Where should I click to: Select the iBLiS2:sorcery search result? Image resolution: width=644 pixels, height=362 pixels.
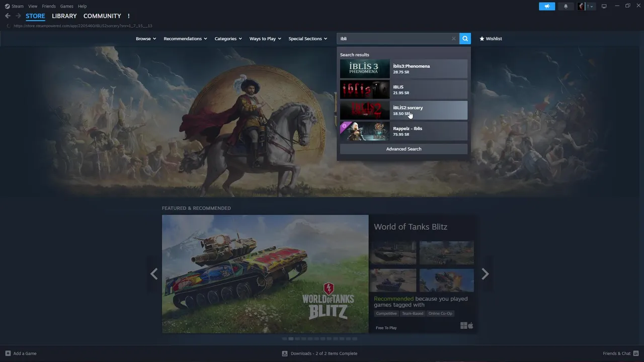[x=404, y=111]
